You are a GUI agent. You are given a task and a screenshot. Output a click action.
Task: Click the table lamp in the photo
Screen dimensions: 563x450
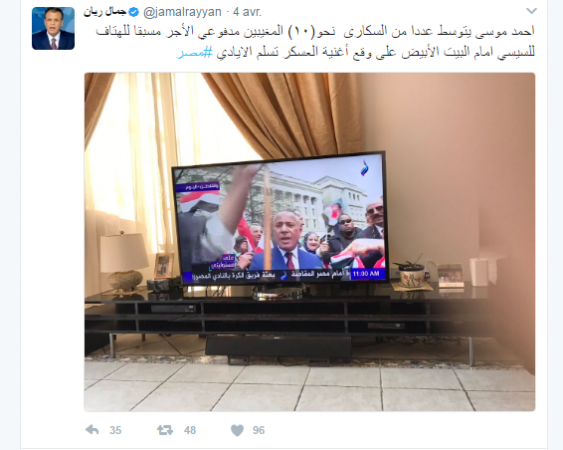124,261
